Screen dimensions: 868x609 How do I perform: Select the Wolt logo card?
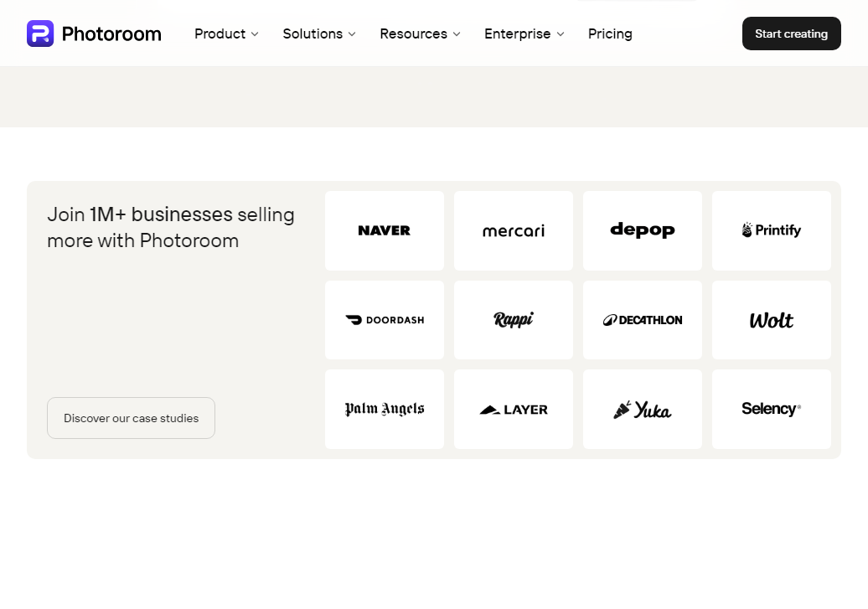pos(772,320)
